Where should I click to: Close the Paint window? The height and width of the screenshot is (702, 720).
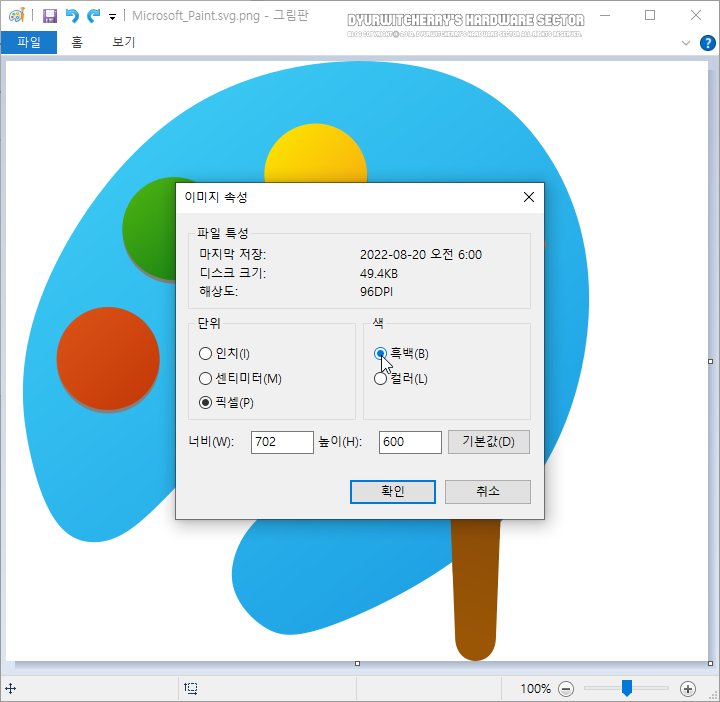(696, 16)
